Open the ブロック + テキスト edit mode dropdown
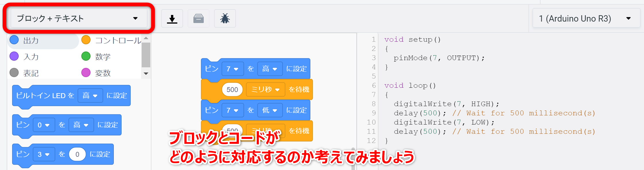 [79, 19]
